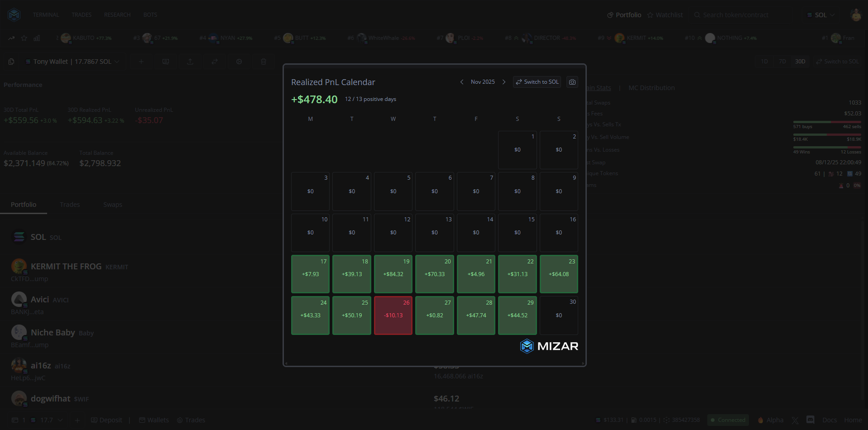Toggle calendar values via Switch to SOL
868x430 pixels.
tap(537, 82)
